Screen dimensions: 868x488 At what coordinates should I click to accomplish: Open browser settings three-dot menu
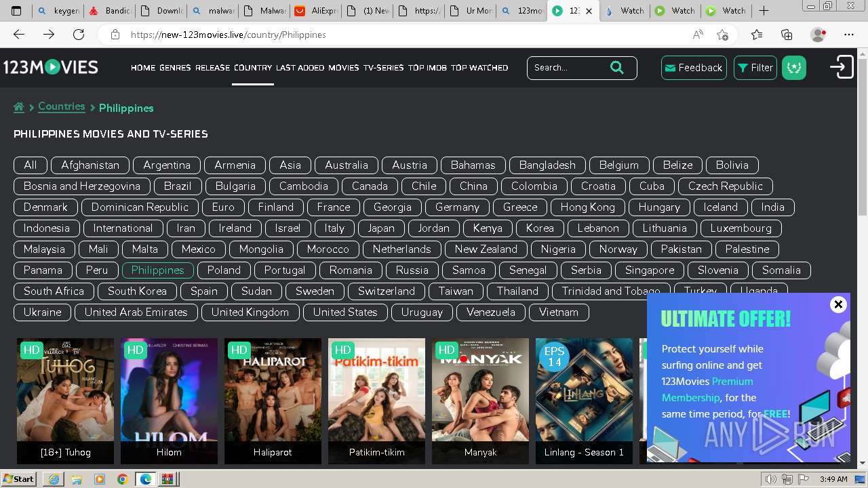(x=849, y=35)
